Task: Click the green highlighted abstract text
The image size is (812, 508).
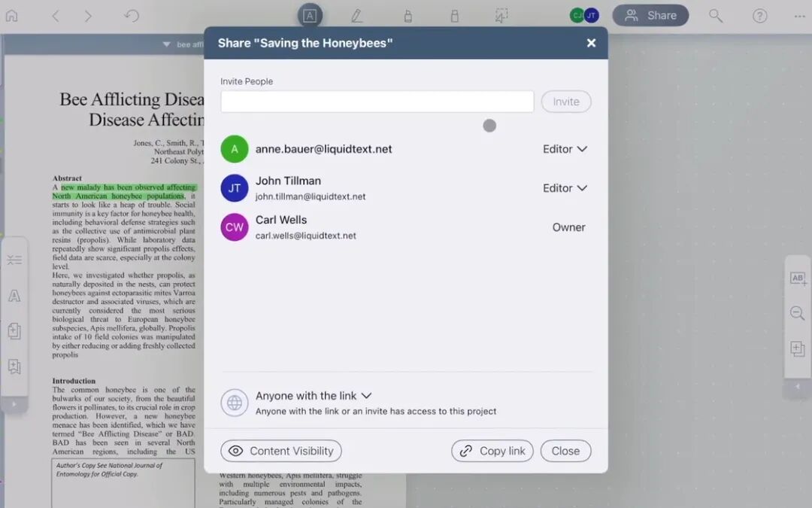Action: (x=124, y=192)
